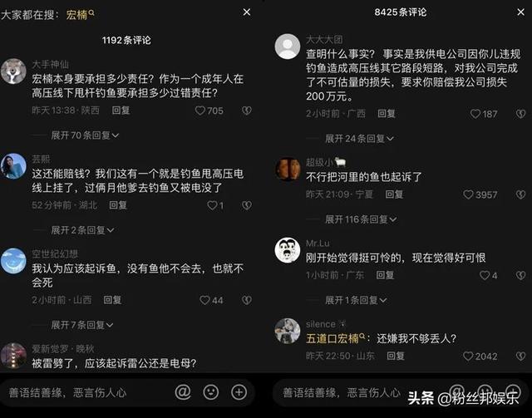Click 回复 under the 宁夏 comment
532x418 pixels.
coord(394,194)
